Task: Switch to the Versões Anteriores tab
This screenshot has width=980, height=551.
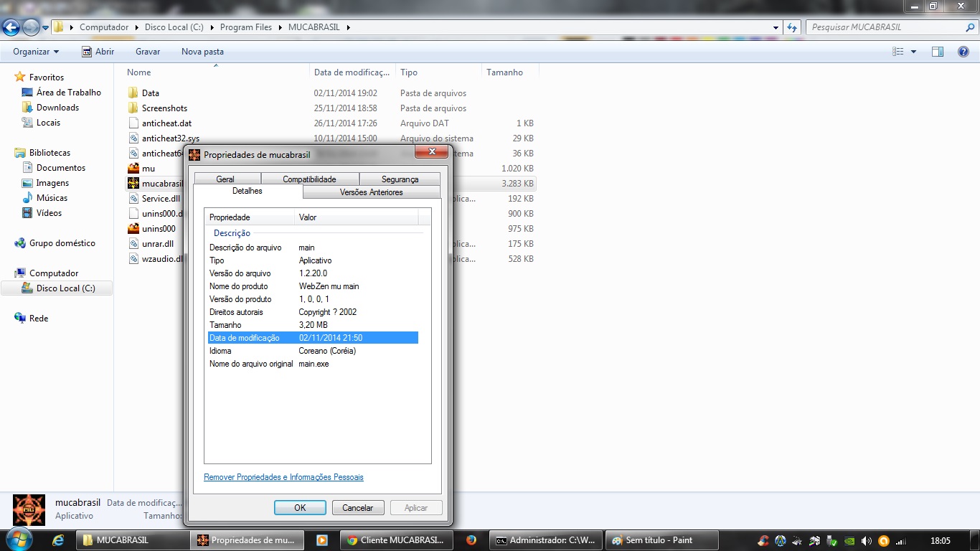Action: (x=371, y=192)
